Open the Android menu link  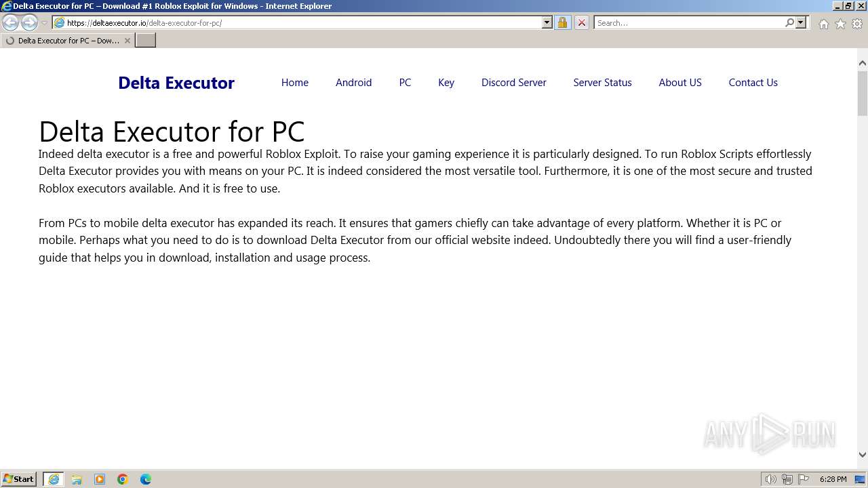click(x=354, y=83)
